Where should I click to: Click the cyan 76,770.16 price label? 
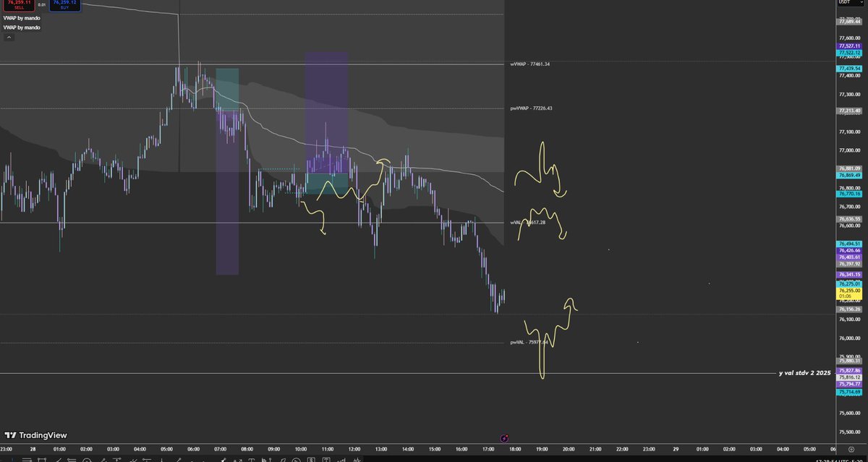(848, 194)
